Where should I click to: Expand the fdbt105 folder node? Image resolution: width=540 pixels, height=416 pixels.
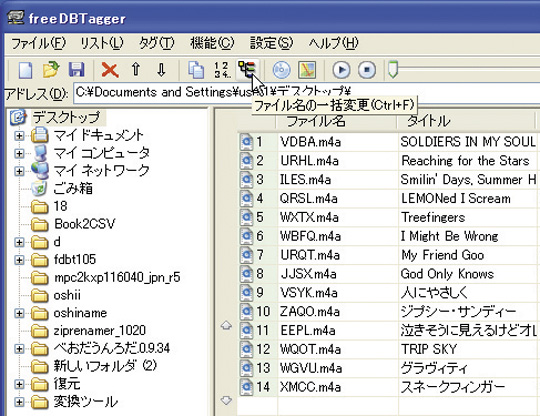19,260
